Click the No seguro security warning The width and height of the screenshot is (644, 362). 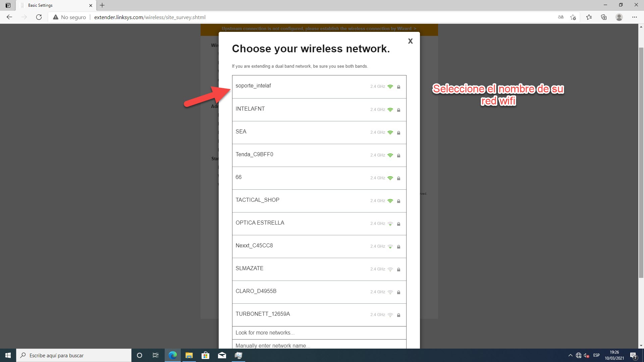(x=69, y=17)
